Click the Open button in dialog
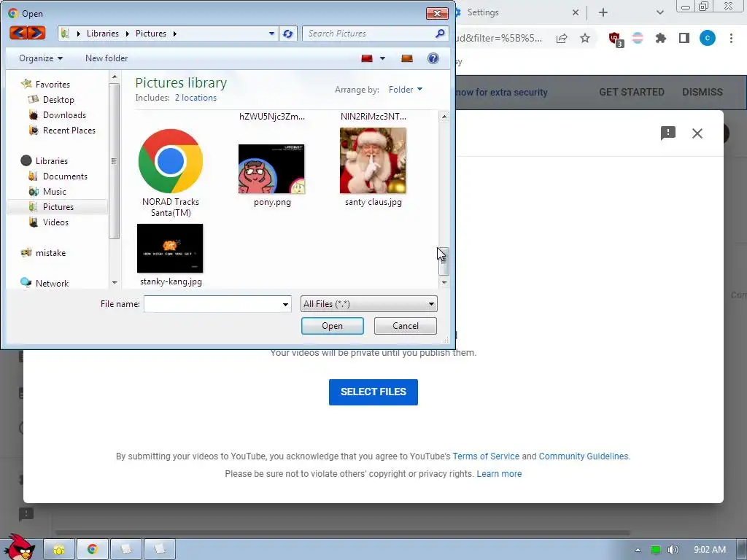 (x=332, y=326)
